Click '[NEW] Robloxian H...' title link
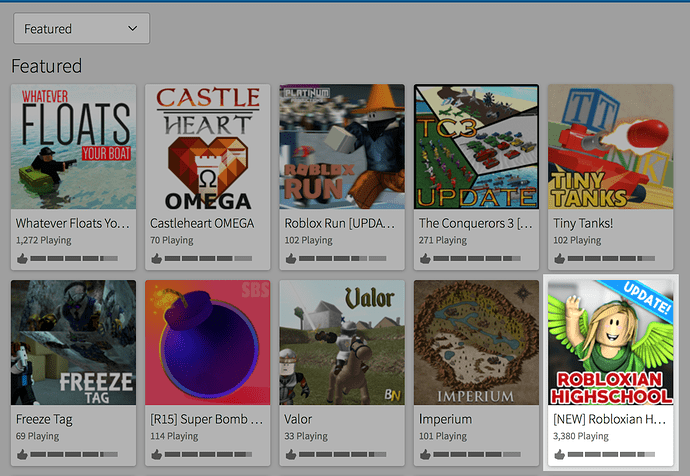The height and width of the screenshot is (476, 690). [609, 419]
